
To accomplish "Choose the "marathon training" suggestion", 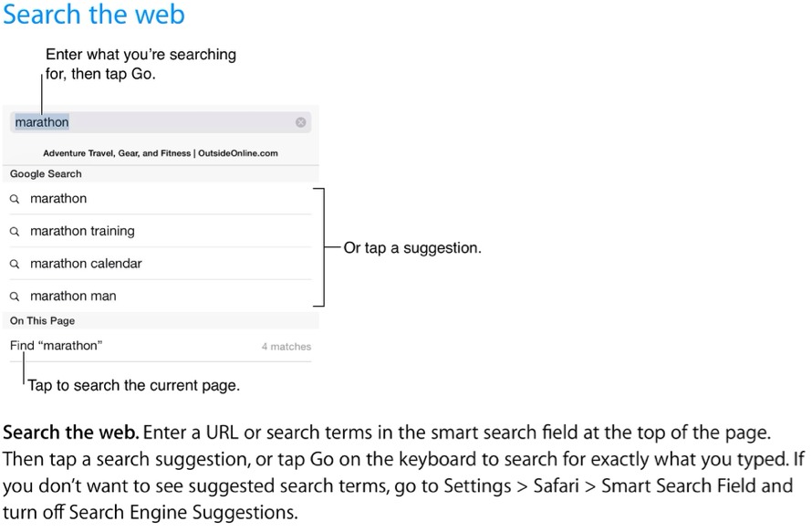I will coord(82,232).
